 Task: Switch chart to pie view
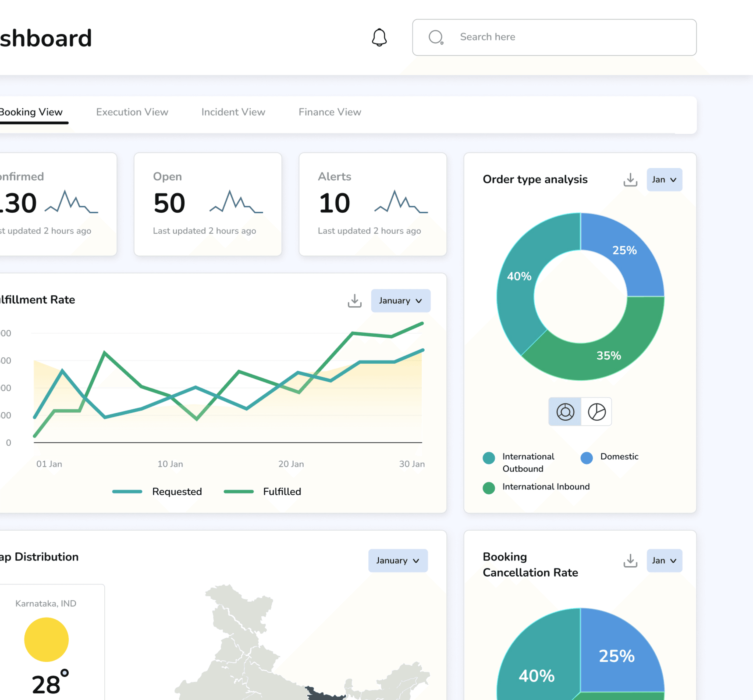tap(596, 412)
